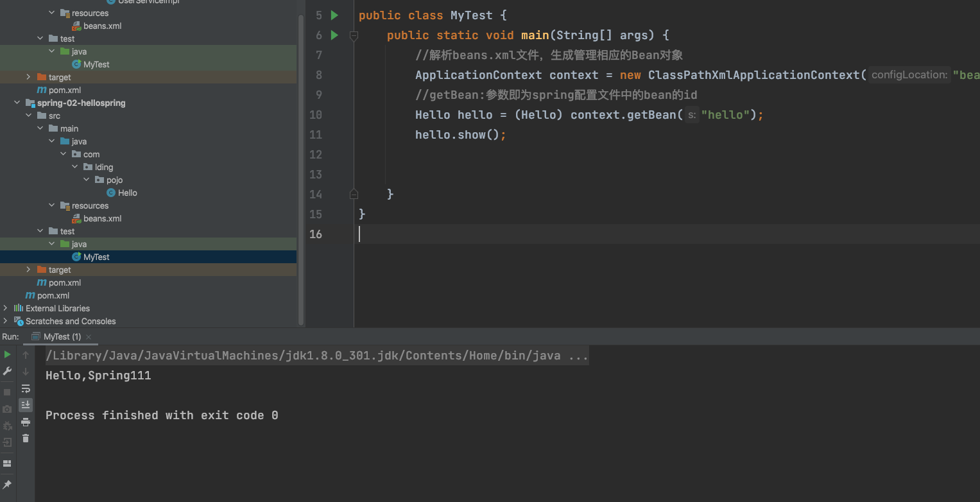Open run configuration wrench icon

click(x=7, y=371)
